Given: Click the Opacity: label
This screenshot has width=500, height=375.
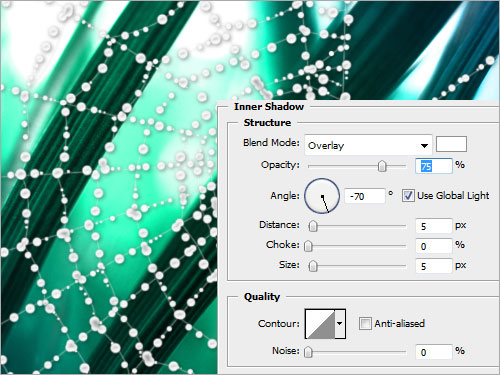Looking at the screenshot, I should click(280, 165).
